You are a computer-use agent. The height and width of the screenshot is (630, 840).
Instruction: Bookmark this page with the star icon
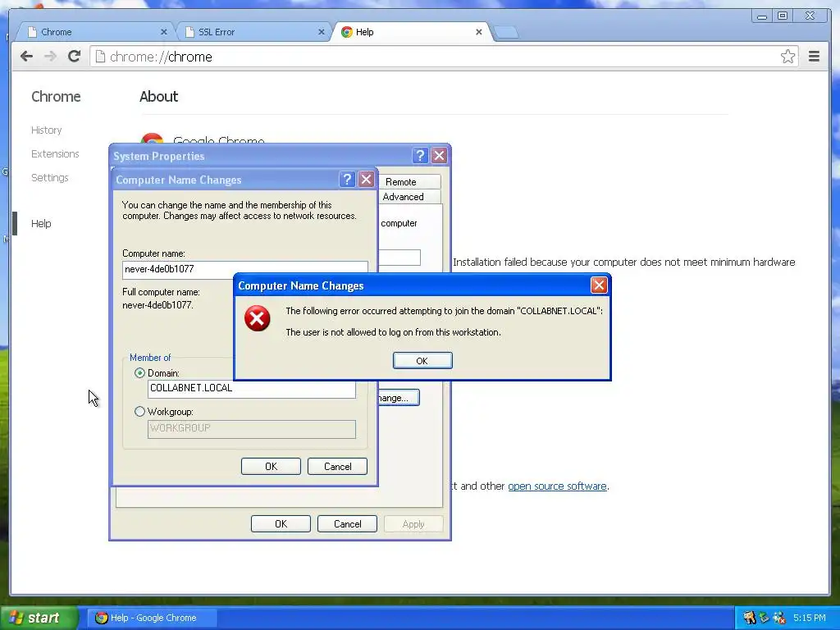point(787,57)
